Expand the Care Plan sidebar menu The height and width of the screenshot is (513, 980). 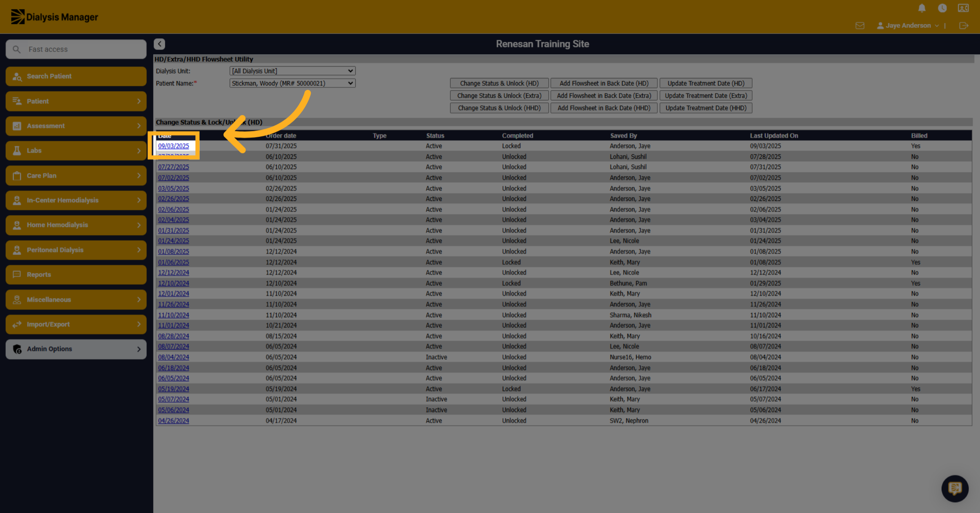tap(76, 175)
